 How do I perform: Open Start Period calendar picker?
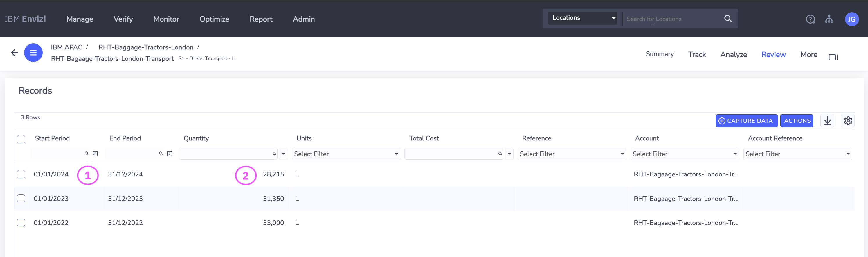(x=95, y=154)
